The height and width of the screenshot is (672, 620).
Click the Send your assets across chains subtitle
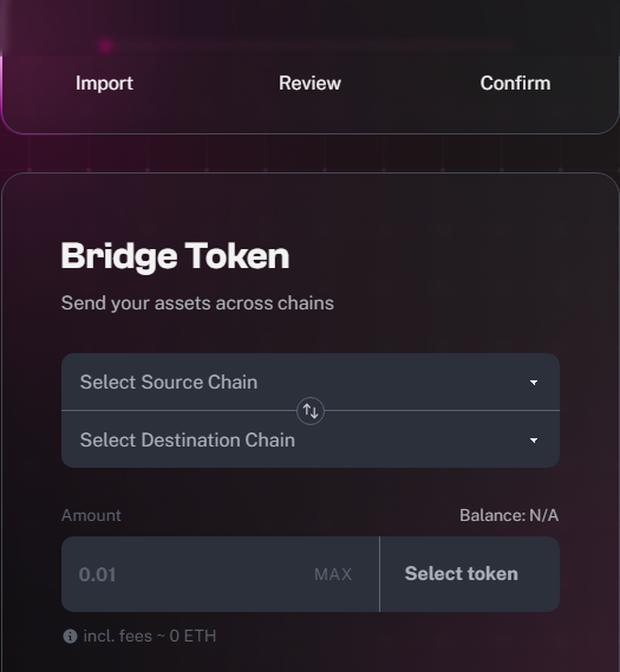point(197,303)
